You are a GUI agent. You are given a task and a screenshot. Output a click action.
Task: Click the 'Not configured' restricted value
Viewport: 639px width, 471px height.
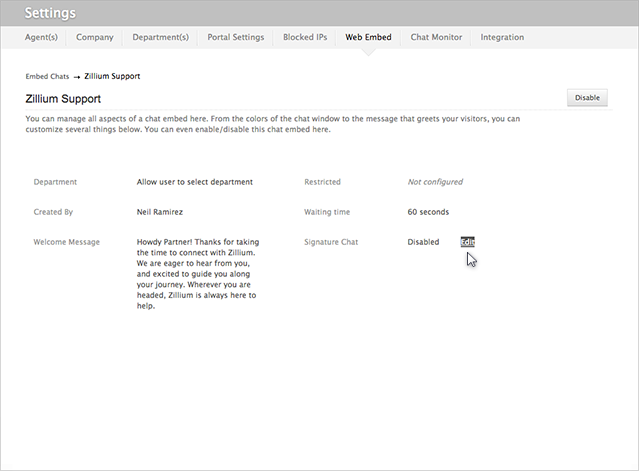point(435,182)
